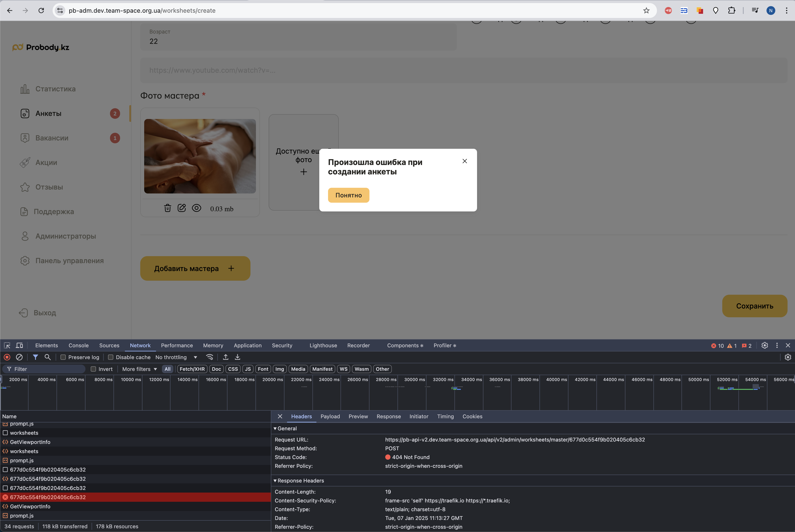Enable the Disable cache checkbox
The width and height of the screenshot is (795, 532).
tap(111, 357)
